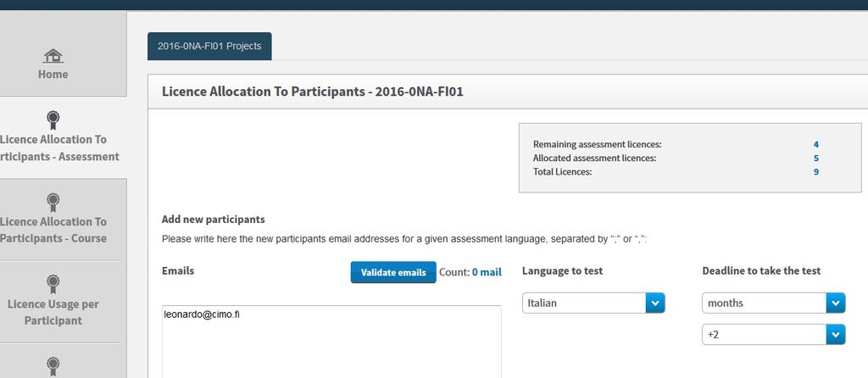Expand the +2 deadline value dropdown

(x=773, y=334)
